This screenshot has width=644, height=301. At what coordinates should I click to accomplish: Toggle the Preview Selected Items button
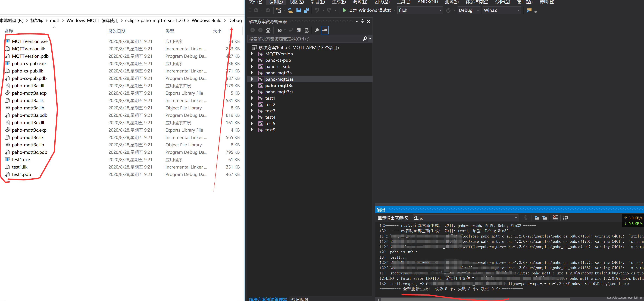pos(324,30)
